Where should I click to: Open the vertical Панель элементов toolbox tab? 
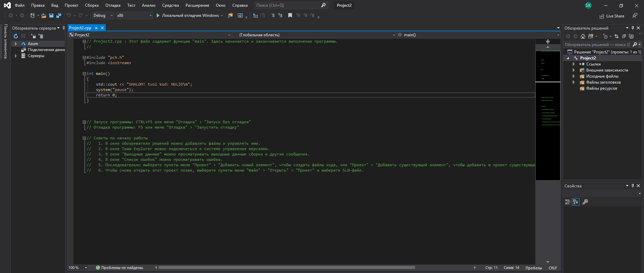click(5, 41)
